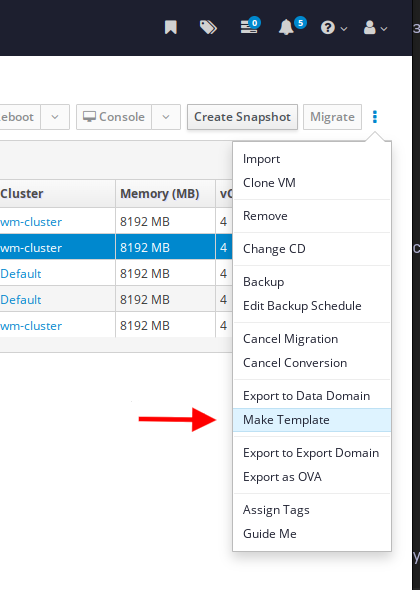Select Export to Data Domain
The width and height of the screenshot is (420, 590).
tap(312, 396)
